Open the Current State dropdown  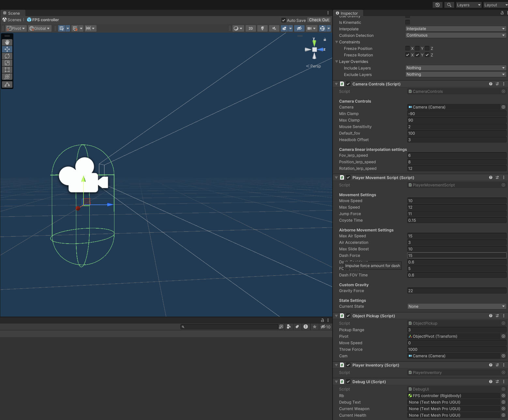456,307
